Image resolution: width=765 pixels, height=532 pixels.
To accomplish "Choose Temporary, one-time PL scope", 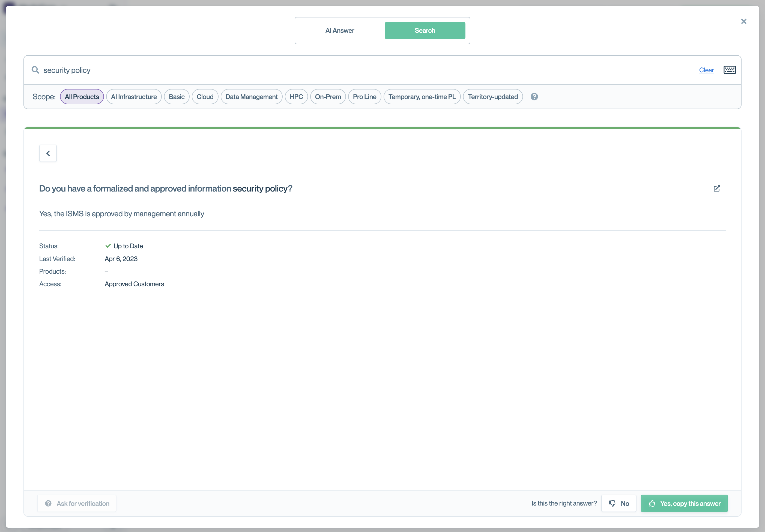I will 422,97.
